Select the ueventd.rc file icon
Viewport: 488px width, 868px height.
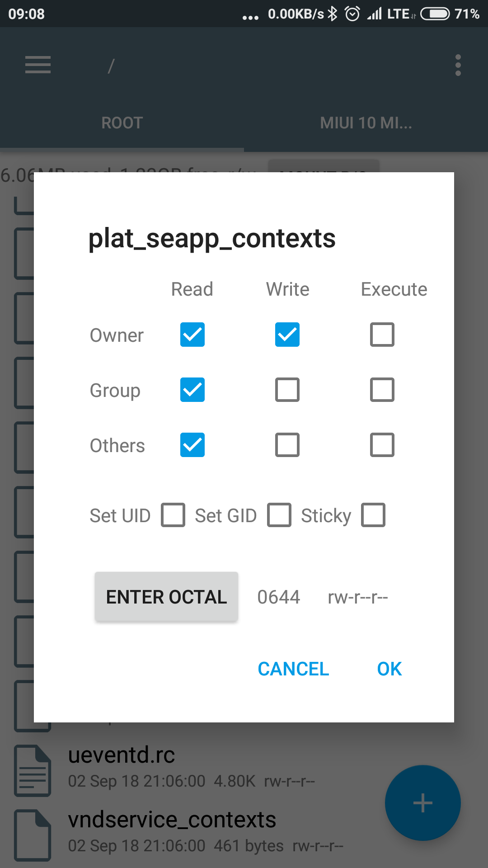33,770
